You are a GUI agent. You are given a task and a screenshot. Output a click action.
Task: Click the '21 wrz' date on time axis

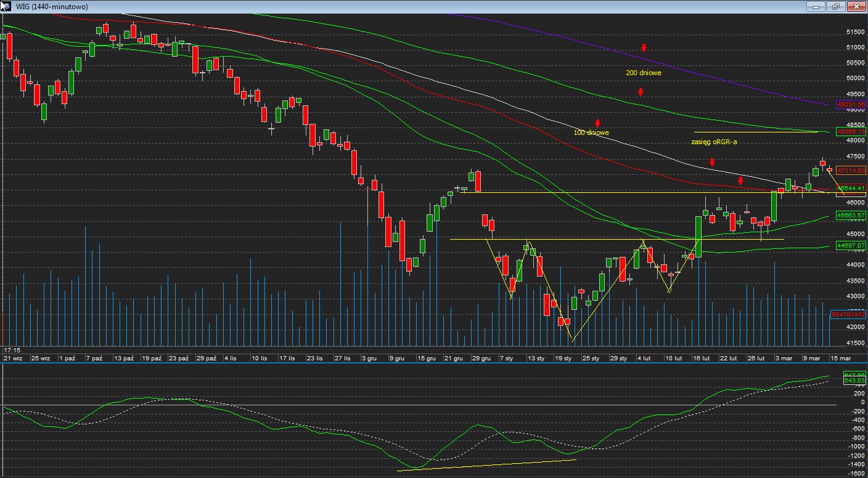13,358
